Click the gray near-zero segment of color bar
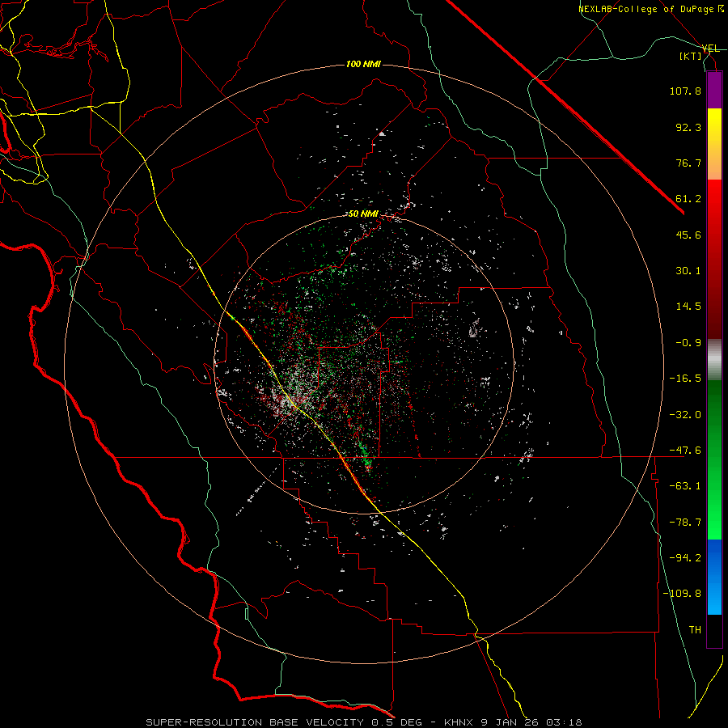 tap(714, 360)
